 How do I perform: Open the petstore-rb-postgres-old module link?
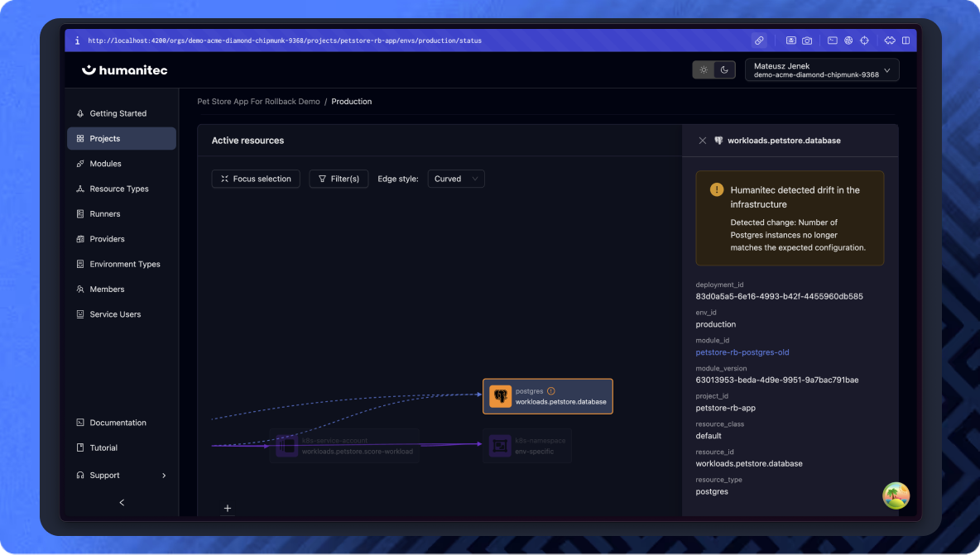click(x=742, y=352)
